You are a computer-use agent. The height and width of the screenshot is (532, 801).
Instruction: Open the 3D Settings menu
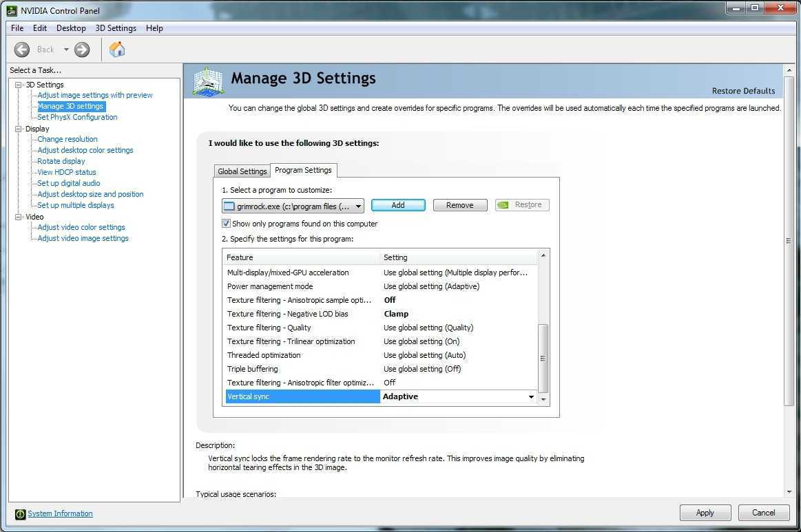[116, 28]
